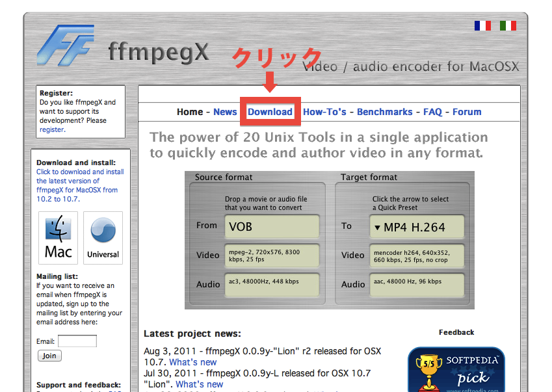
Task: Click the Latest project news heading
Action: tap(192, 333)
